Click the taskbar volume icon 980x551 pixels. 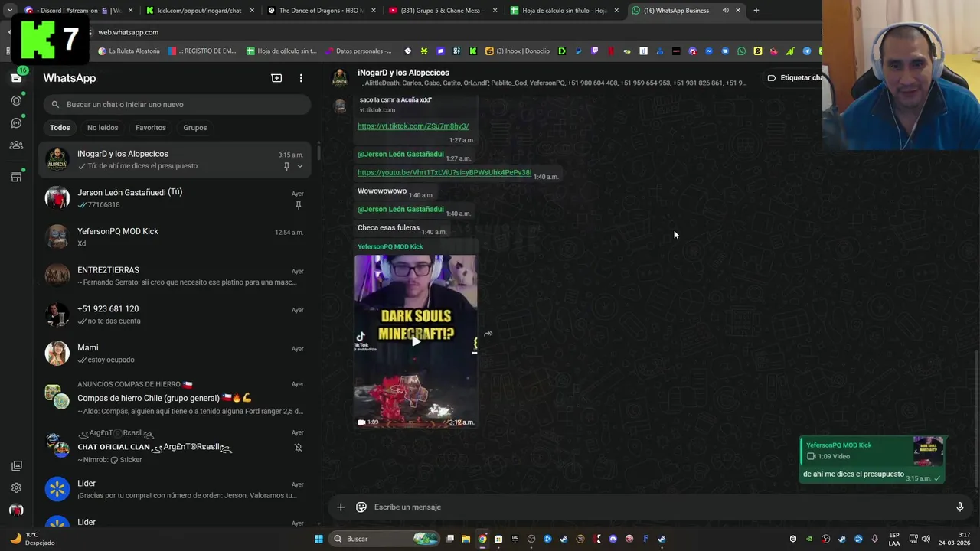tap(926, 539)
